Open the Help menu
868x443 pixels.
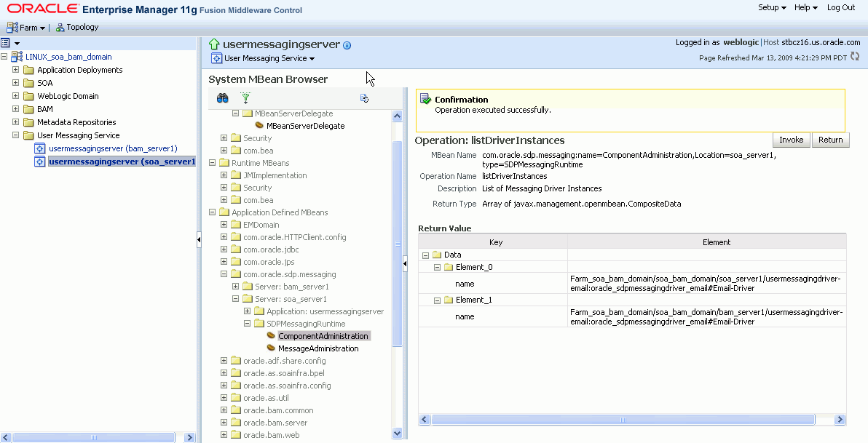click(x=805, y=7)
